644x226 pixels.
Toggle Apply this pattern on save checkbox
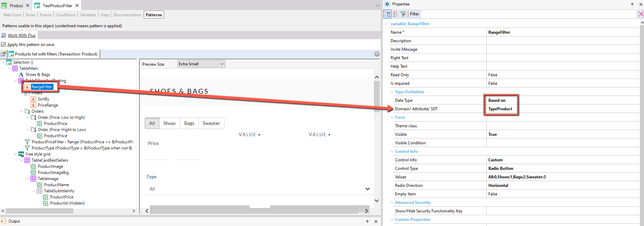[x=3, y=45]
